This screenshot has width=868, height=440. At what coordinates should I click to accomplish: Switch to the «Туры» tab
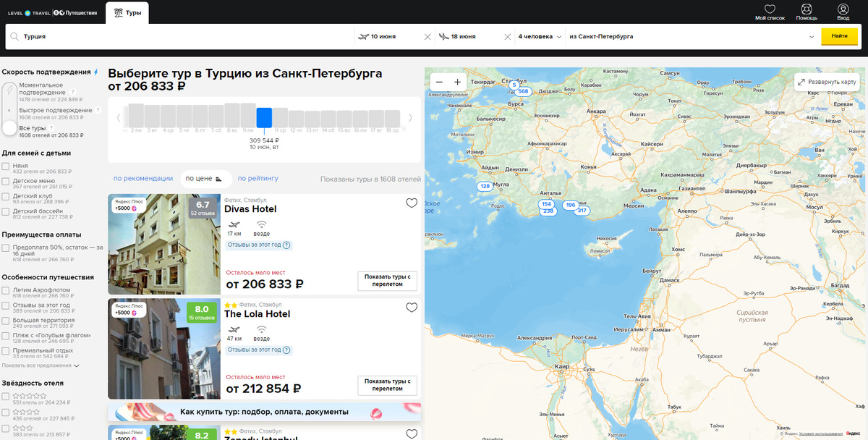coord(127,12)
